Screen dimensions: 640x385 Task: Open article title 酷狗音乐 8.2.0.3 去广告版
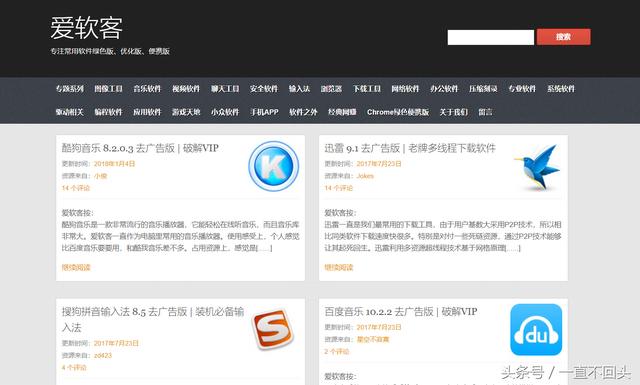point(140,148)
